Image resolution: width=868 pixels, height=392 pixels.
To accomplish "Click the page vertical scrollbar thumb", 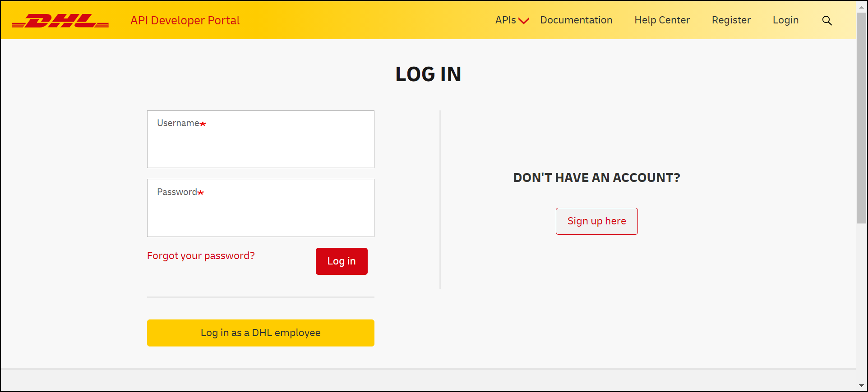I will (862, 118).
